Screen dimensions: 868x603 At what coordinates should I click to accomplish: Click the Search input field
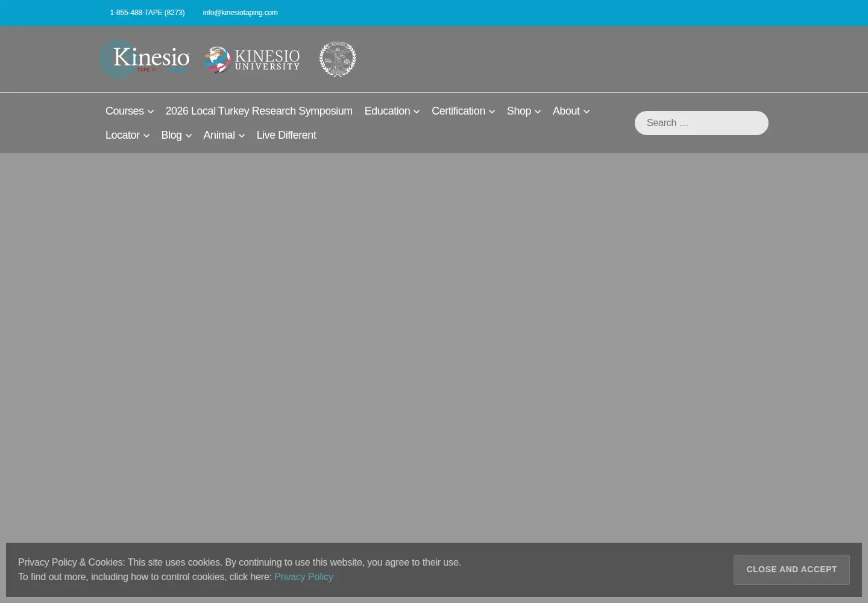point(702,123)
